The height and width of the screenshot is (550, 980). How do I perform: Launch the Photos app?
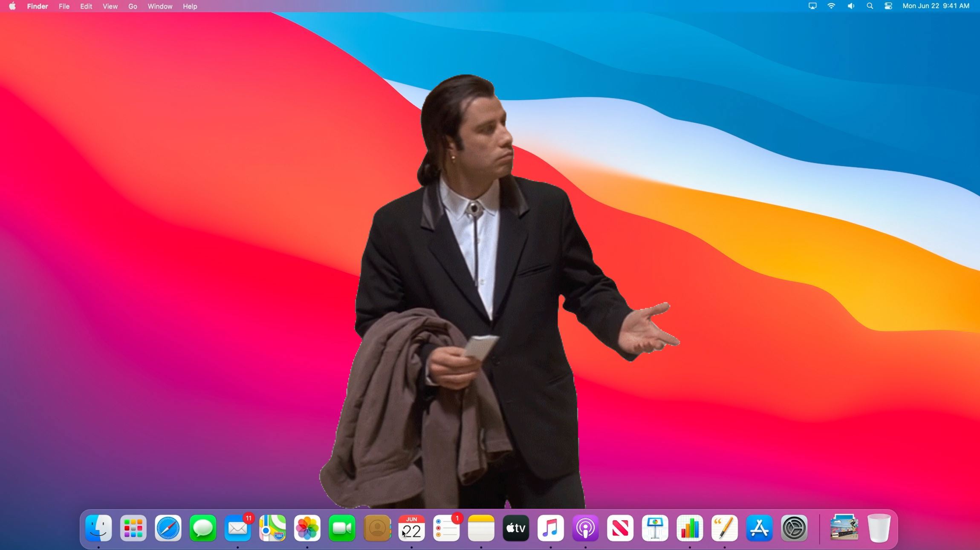[307, 528]
